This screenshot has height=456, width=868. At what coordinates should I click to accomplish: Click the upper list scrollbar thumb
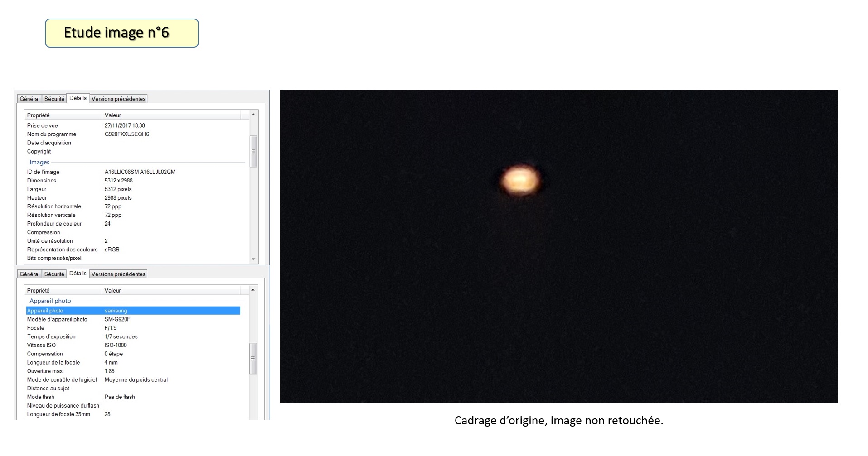[x=253, y=151]
